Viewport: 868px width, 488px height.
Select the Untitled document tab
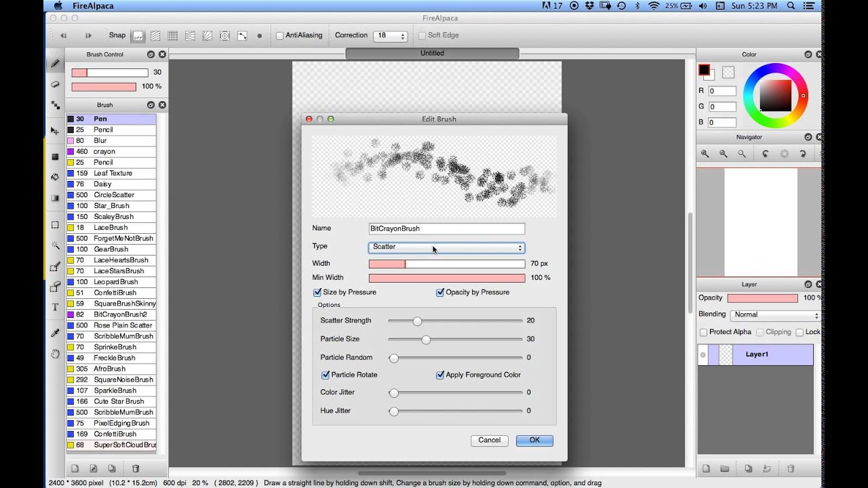click(432, 53)
